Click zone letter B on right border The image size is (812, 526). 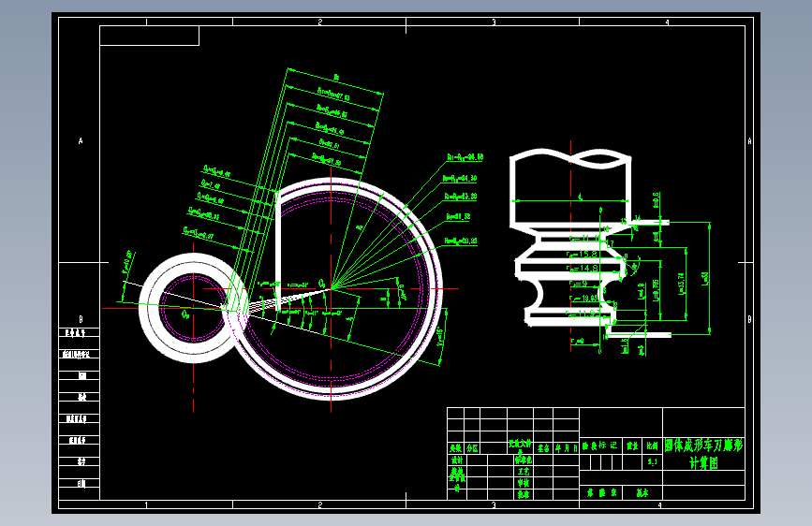pyautogui.click(x=749, y=319)
